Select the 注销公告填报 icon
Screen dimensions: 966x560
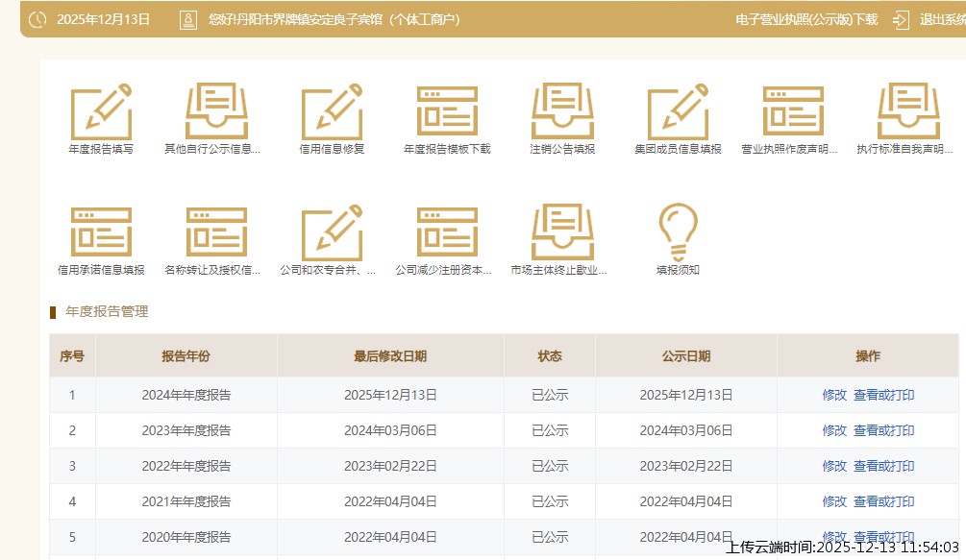(562, 112)
